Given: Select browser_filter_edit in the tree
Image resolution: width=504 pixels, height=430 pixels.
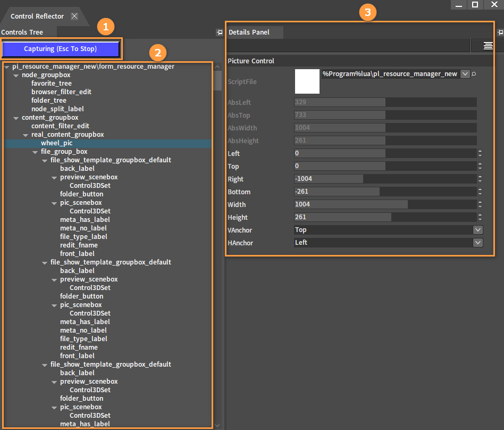Looking at the screenshot, I should pos(61,92).
